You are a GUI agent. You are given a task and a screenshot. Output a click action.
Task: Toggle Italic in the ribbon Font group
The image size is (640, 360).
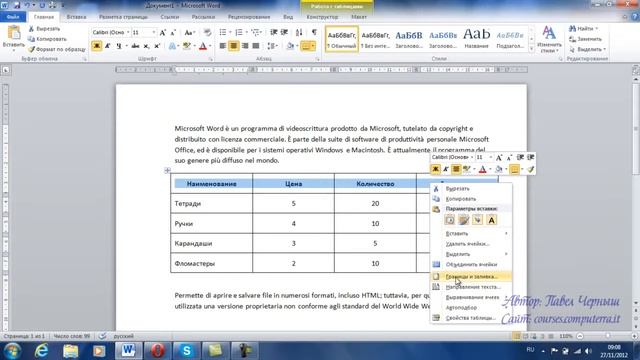[x=108, y=46]
